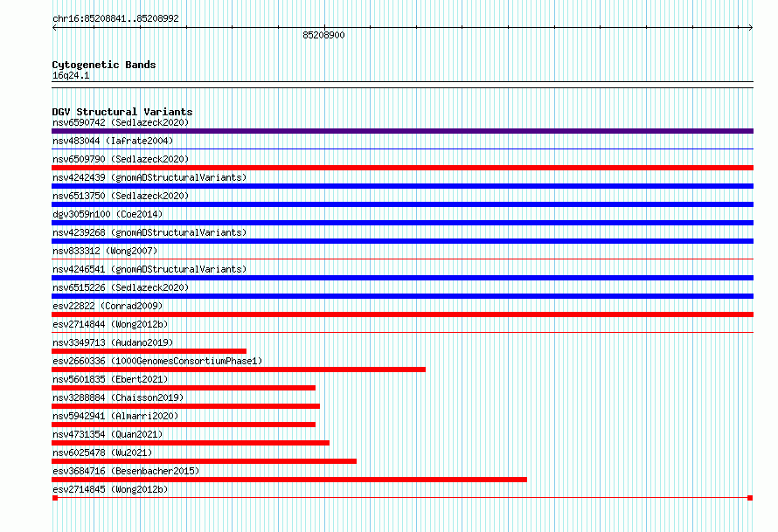Open nsv4246541 (gnomADStructuralVariants) label
The image size is (778, 532).
149,269
